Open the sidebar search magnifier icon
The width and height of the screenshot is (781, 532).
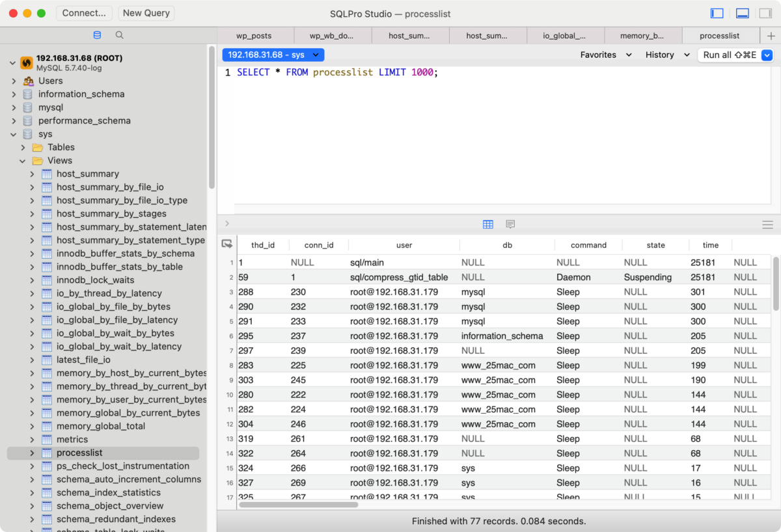pos(120,35)
